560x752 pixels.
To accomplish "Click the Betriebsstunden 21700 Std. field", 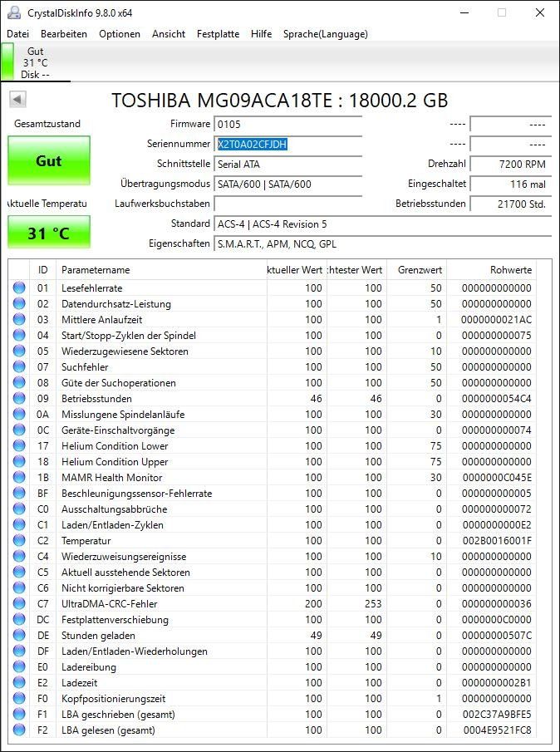I will (510, 204).
